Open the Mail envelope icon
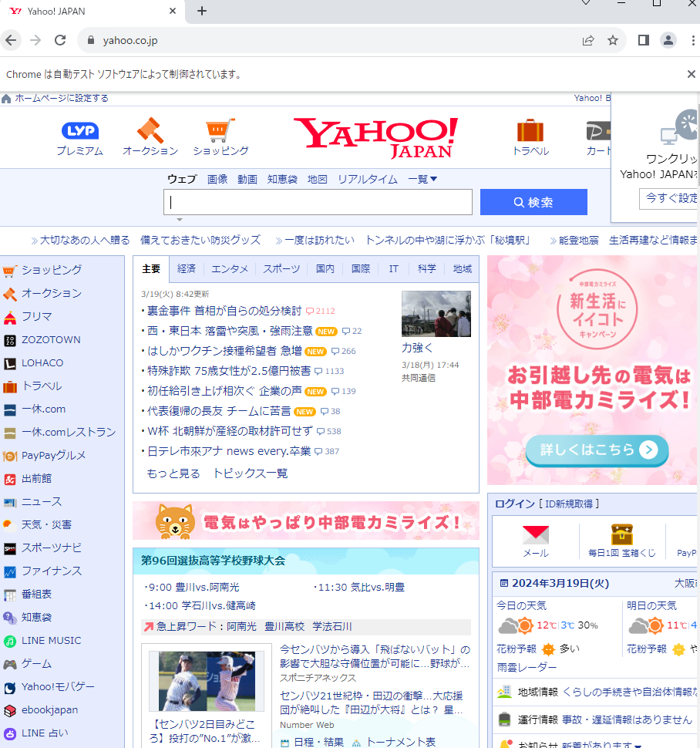This screenshot has width=700, height=748. point(535,534)
